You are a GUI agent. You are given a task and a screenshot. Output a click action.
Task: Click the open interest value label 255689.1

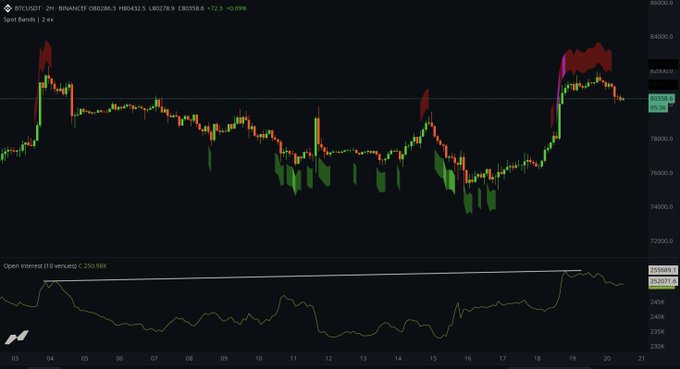(x=663, y=270)
